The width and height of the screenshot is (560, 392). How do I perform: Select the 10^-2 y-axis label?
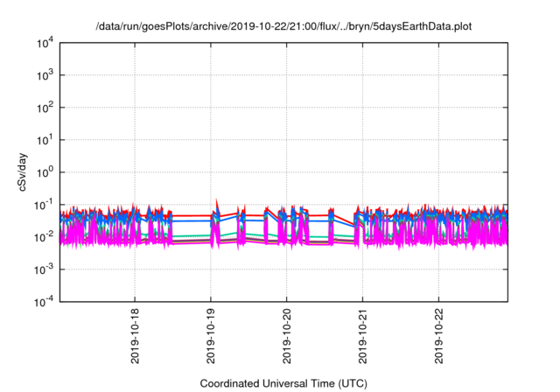(x=44, y=237)
